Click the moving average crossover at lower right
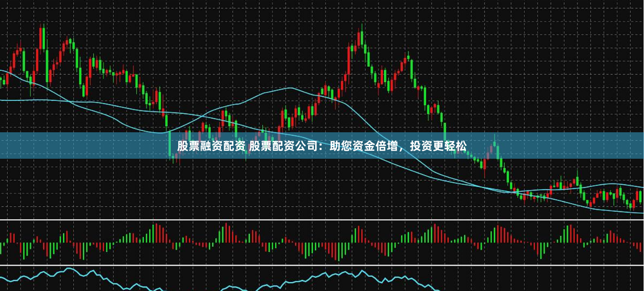The height and width of the screenshot is (291, 644). pos(514,191)
